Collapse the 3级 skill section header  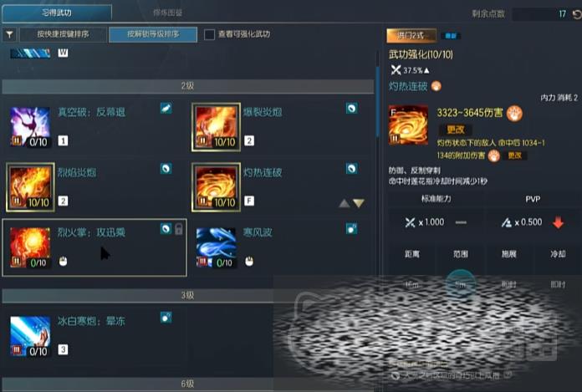point(188,296)
